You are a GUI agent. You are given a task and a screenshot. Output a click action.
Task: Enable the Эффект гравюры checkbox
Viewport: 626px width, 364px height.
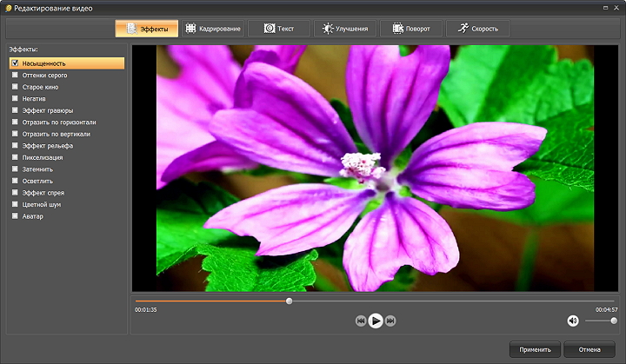pyautogui.click(x=15, y=110)
